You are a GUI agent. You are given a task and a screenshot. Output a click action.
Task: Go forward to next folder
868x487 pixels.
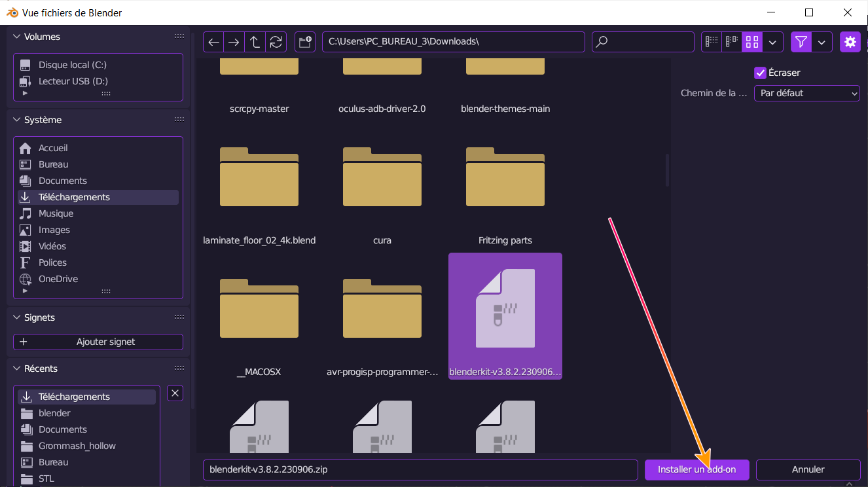(x=234, y=42)
